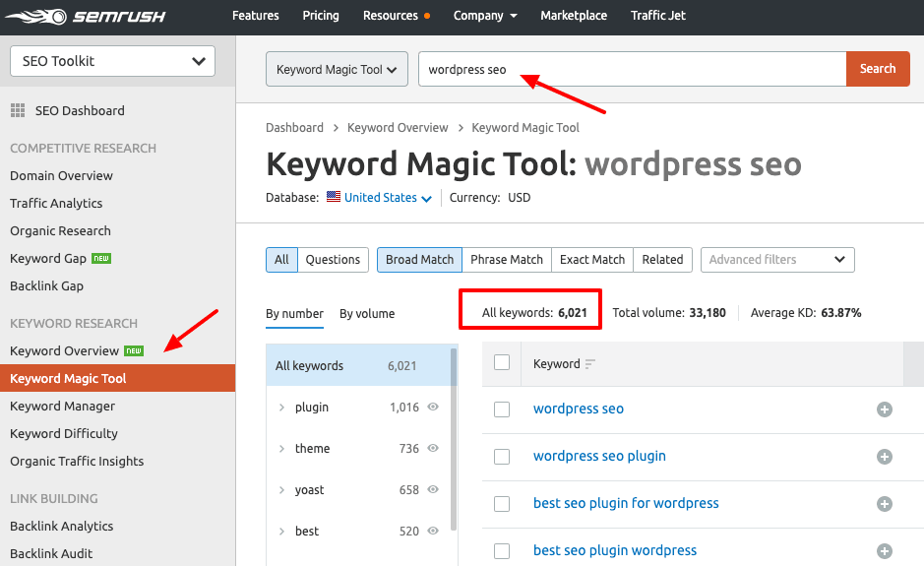
Task: Open 'best seo plugin wordpress' link
Action: pos(615,550)
